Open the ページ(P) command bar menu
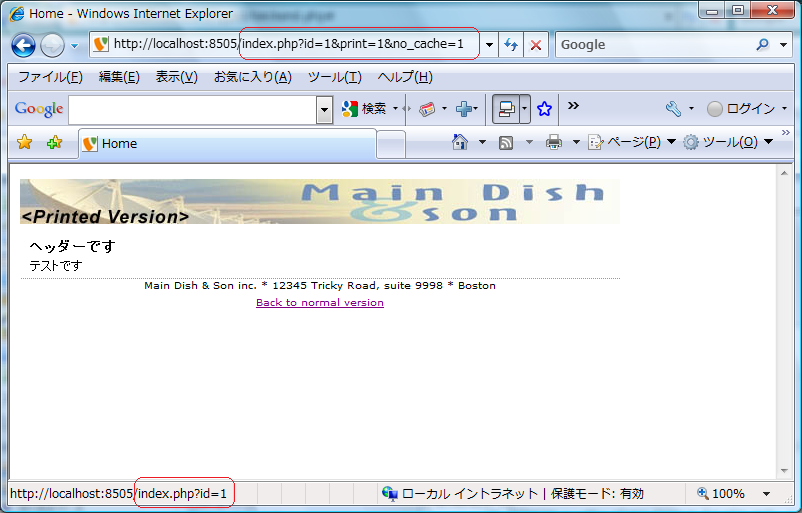This screenshot has width=802, height=513. [x=632, y=142]
